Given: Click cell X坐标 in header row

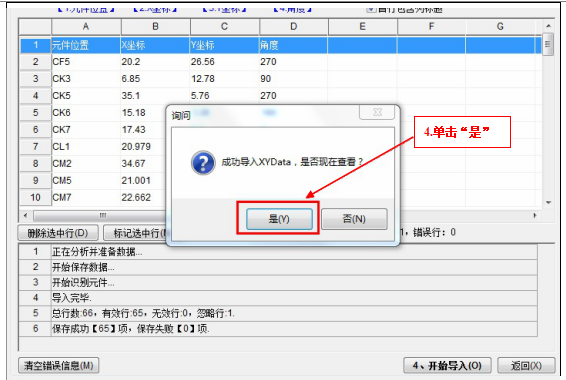Looking at the screenshot, I should (155, 45).
